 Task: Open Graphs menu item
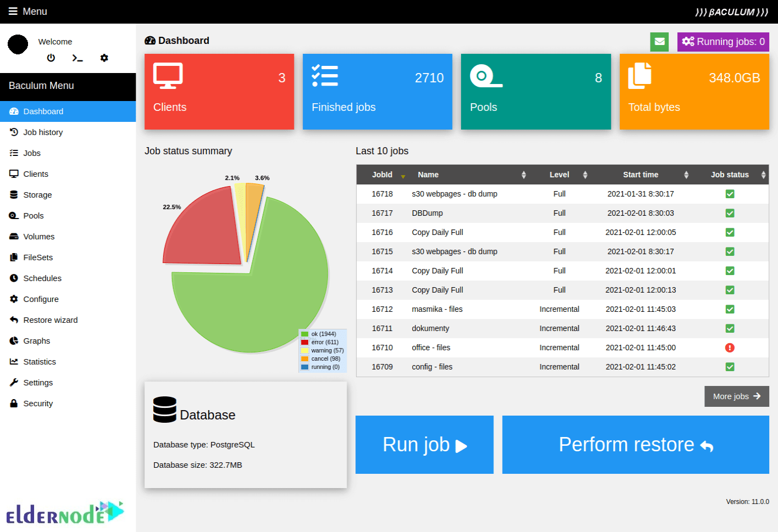pyautogui.click(x=68, y=341)
